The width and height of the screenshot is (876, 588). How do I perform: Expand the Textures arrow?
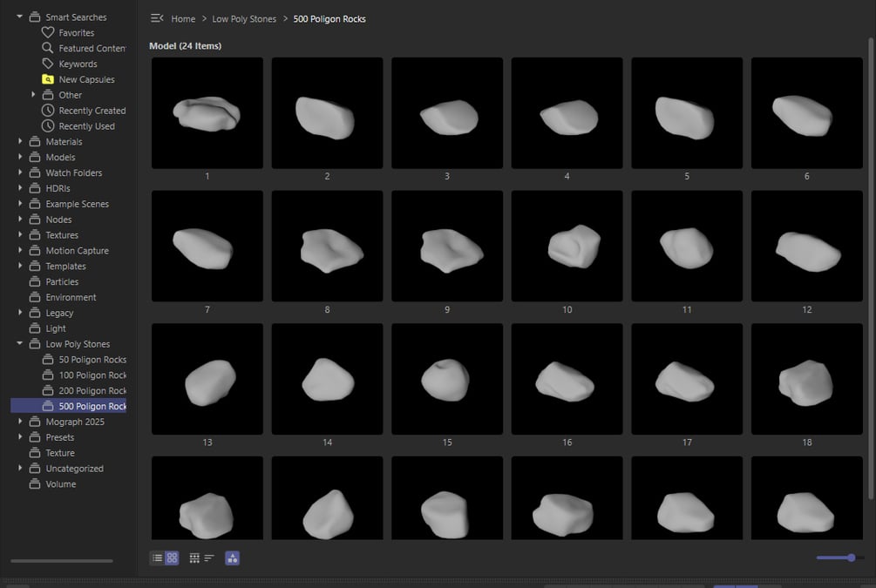click(20, 235)
